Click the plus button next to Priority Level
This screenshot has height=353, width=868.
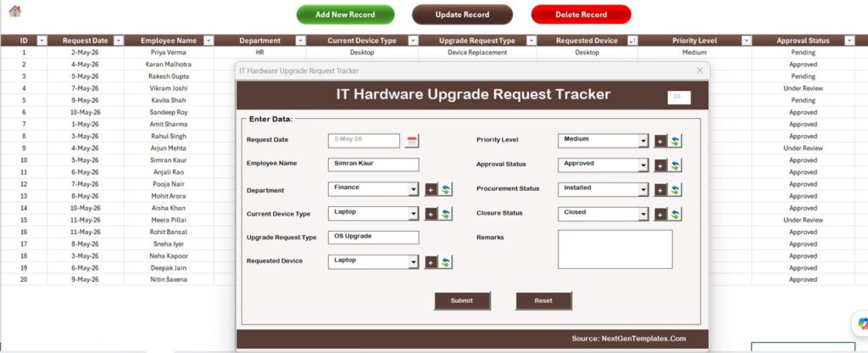point(660,142)
